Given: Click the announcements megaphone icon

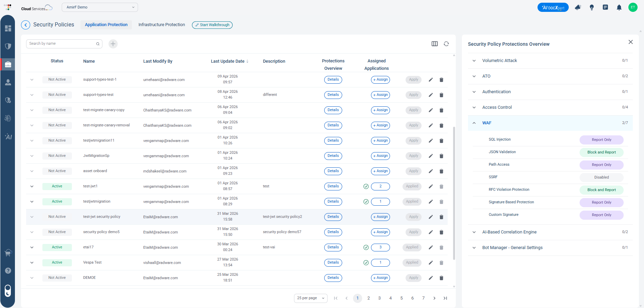Looking at the screenshot, I should [578, 7].
